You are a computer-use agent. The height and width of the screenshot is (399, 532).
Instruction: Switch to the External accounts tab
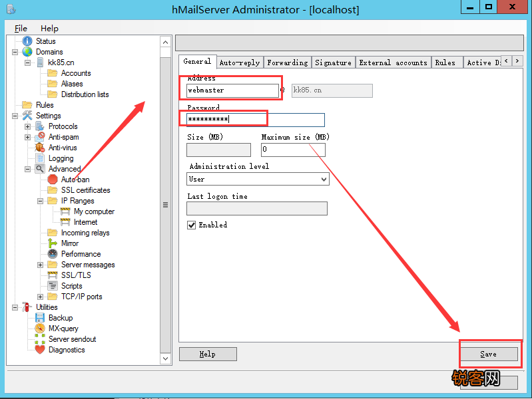click(394, 63)
